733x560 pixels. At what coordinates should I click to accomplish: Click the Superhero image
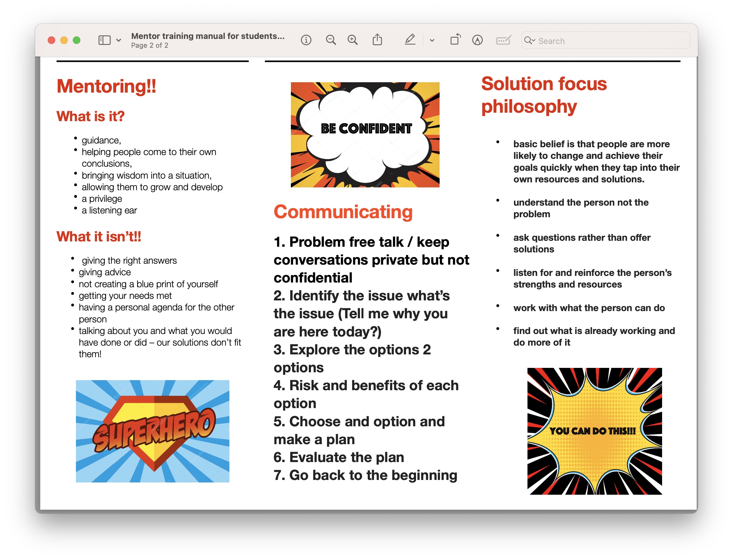click(x=152, y=431)
